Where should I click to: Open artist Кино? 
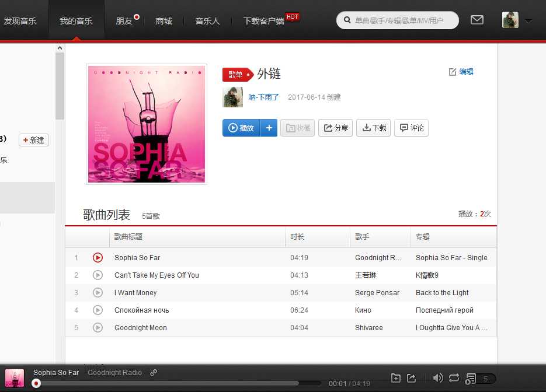click(363, 310)
